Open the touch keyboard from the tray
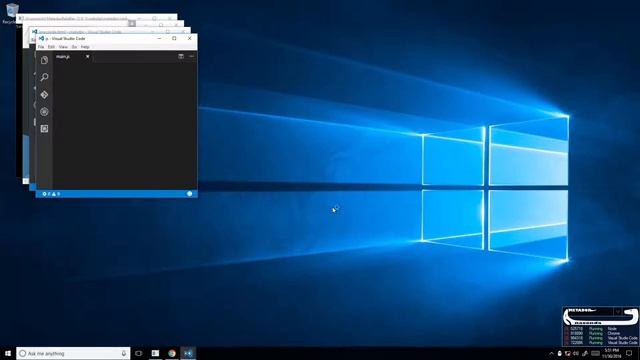 (596, 353)
